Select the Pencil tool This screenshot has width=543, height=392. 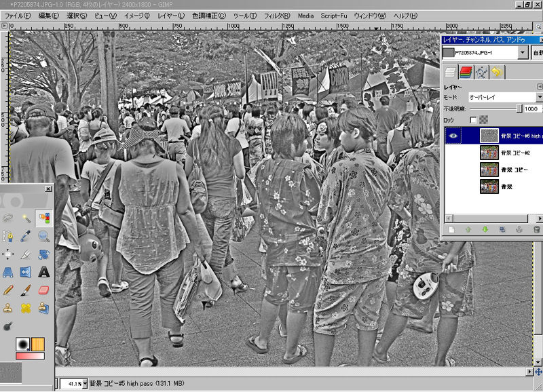pos(7,290)
